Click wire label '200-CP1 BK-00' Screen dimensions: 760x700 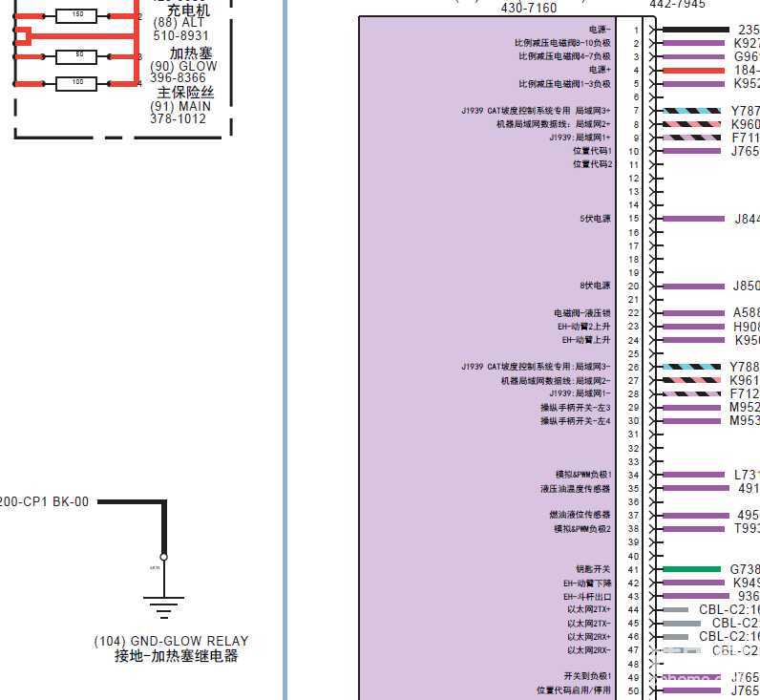(x=44, y=501)
